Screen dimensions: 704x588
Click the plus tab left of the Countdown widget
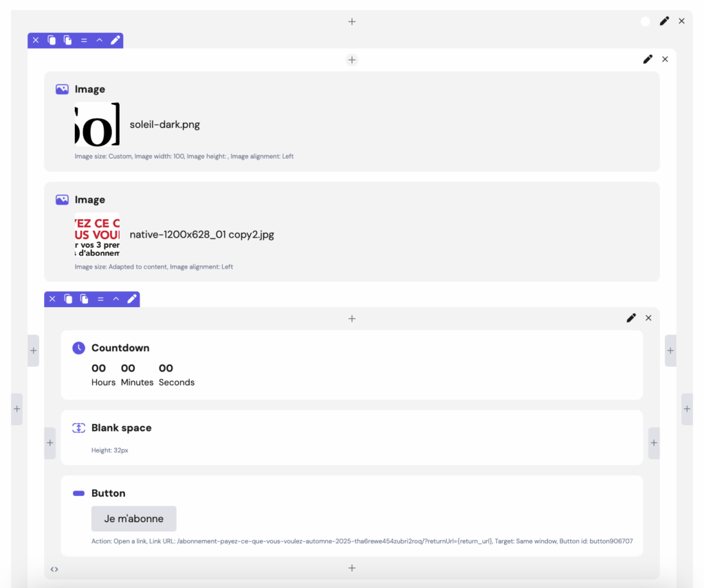[x=33, y=350]
